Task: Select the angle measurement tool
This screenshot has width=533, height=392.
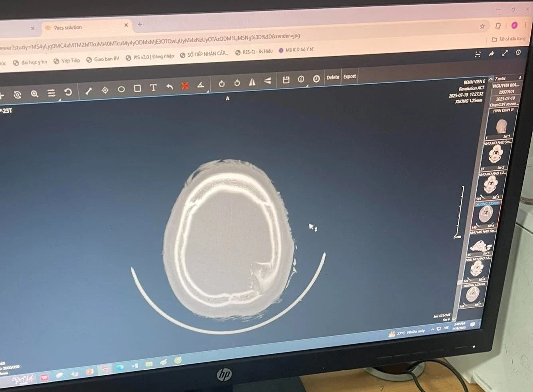Action: (x=201, y=85)
